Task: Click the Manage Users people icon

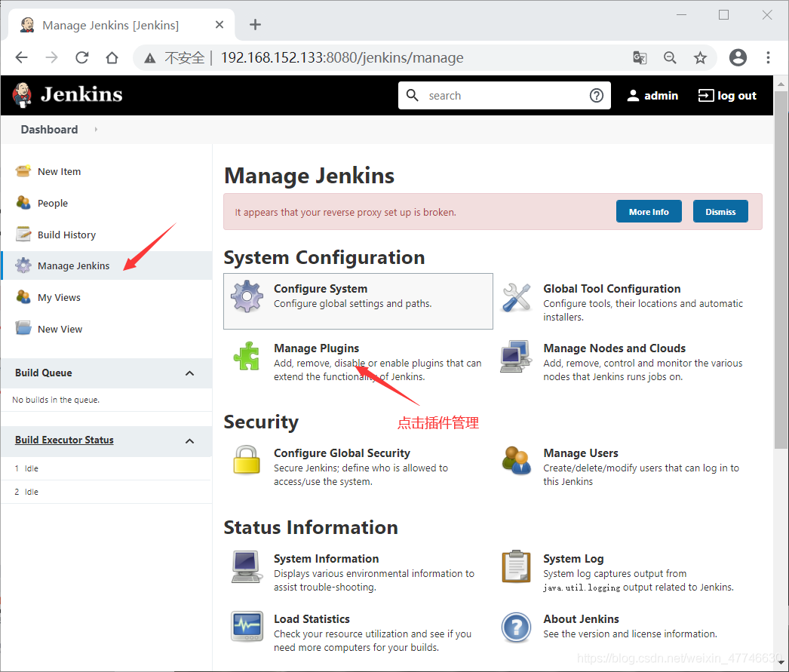Action: (x=516, y=460)
